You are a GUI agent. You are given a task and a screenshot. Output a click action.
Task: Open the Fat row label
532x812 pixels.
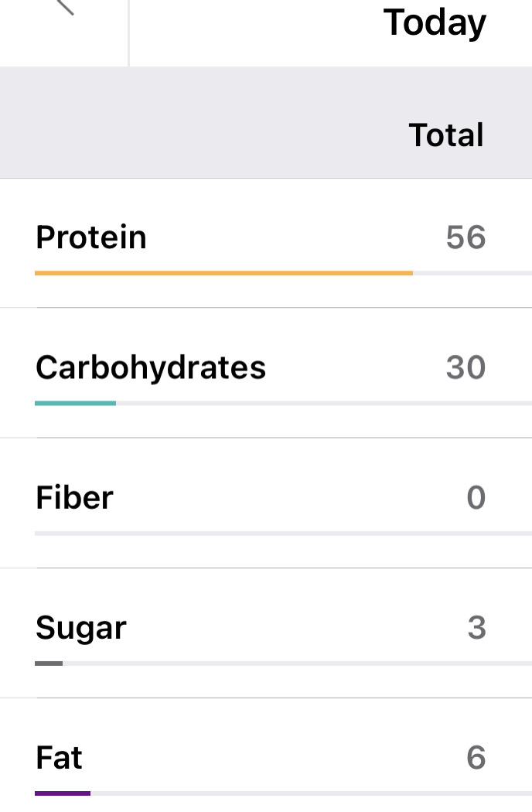click(59, 758)
